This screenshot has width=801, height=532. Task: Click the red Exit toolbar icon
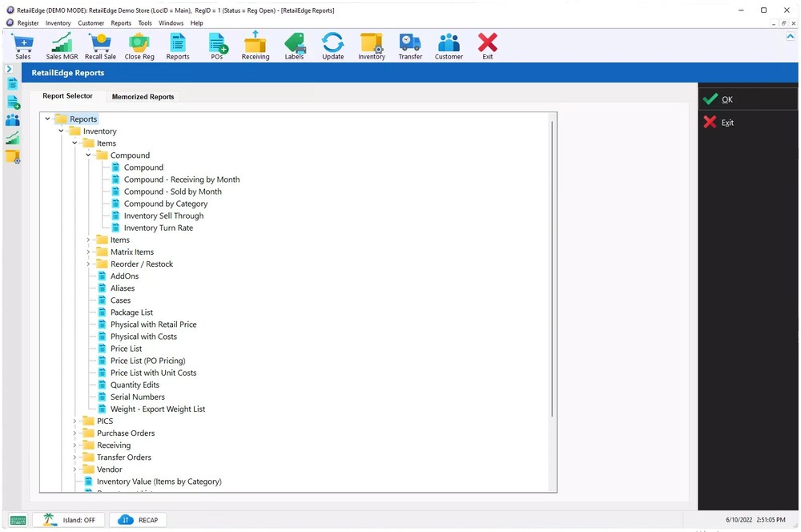coord(488,46)
